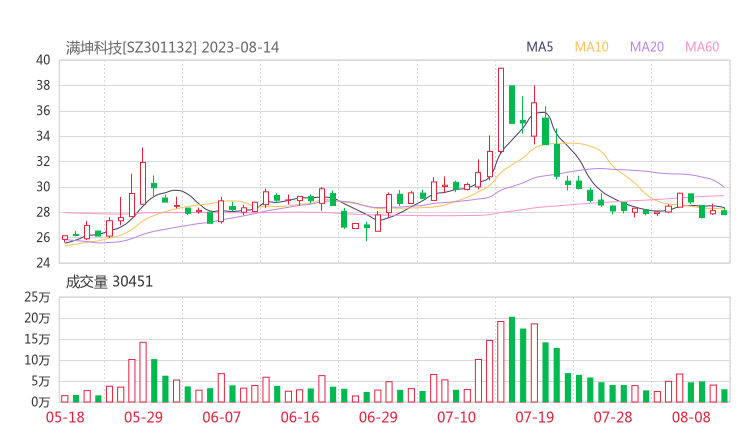Click the 38 price axis label

click(43, 85)
